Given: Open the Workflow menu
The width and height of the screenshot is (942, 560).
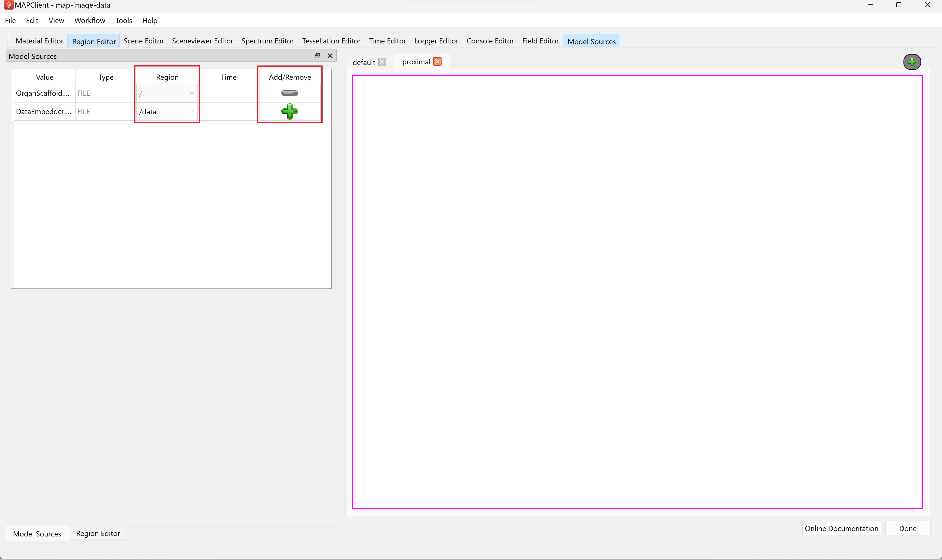Looking at the screenshot, I should (90, 20).
